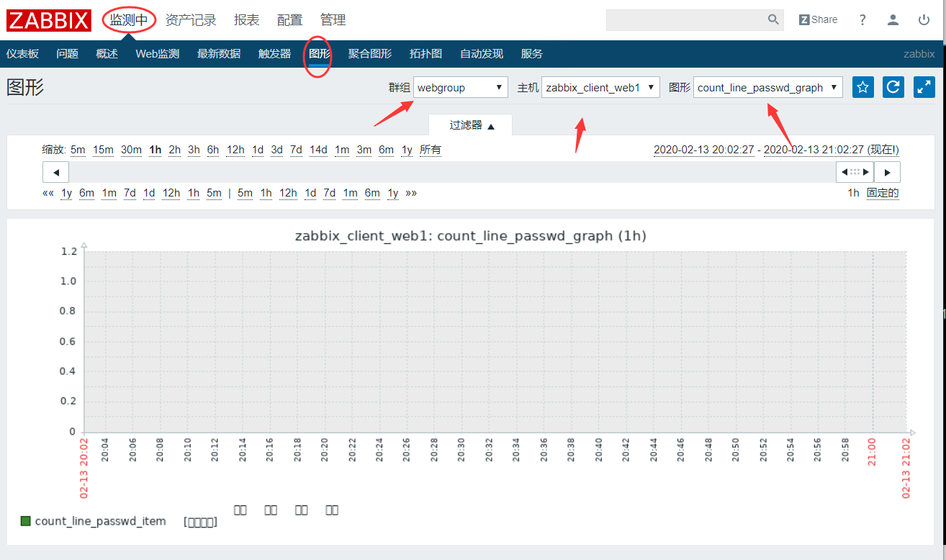Click the 固定的 fixed toggle link

(883, 193)
